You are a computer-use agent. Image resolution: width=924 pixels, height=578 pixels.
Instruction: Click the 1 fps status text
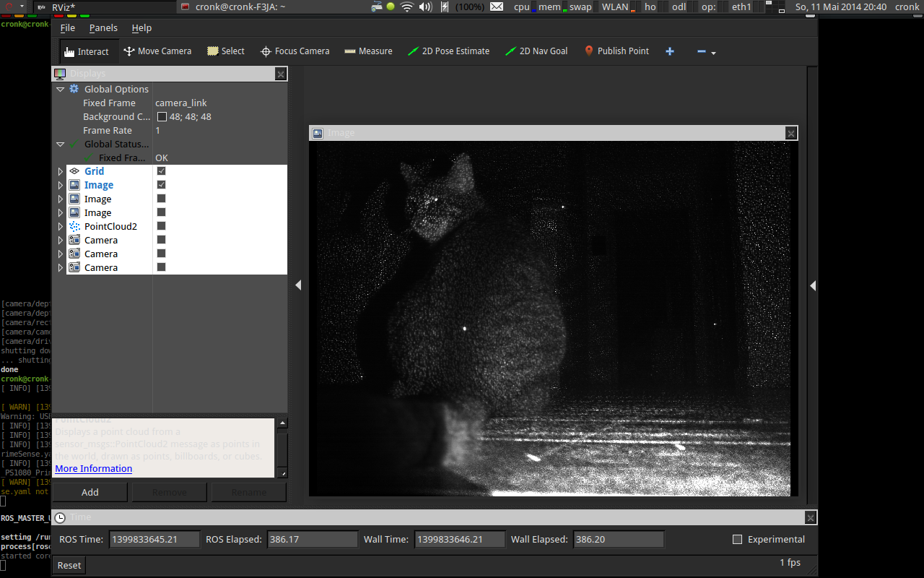click(790, 562)
